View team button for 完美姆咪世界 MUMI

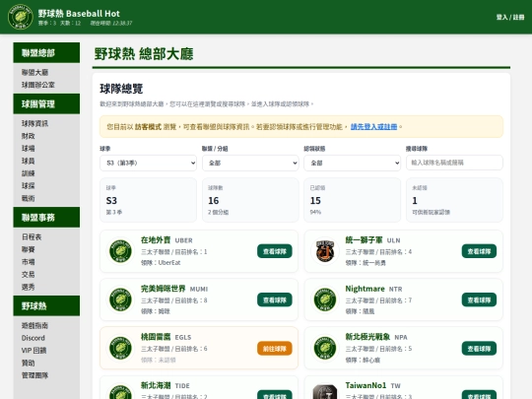[x=275, y=299]
